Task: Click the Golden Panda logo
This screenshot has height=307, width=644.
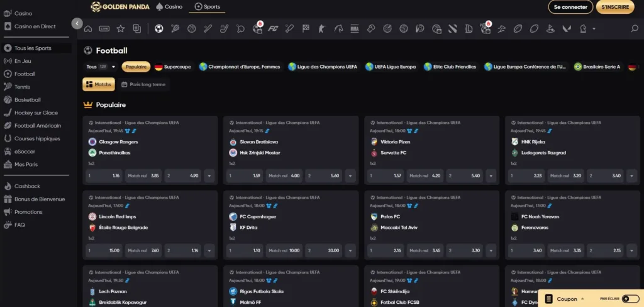Action: coord(120,7)
